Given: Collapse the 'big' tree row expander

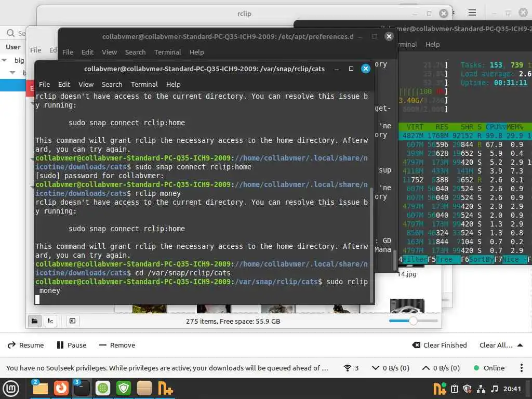Looking at the screenshot, I should (x=4, y=60).
